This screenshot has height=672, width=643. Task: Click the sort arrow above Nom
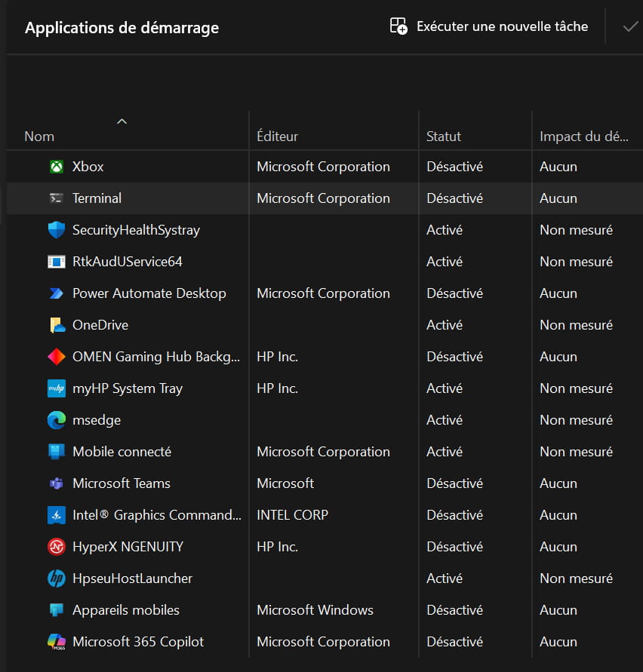[x=122, y=121]
